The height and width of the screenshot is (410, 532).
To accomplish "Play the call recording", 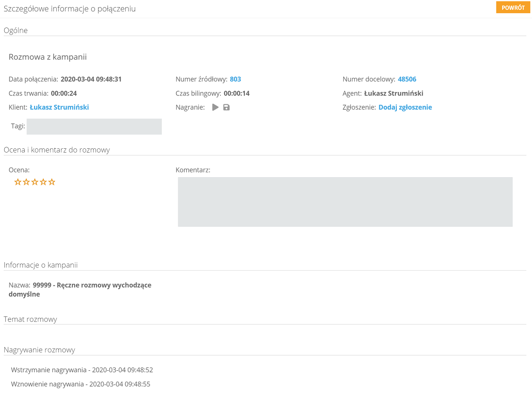I will point(215,107).
